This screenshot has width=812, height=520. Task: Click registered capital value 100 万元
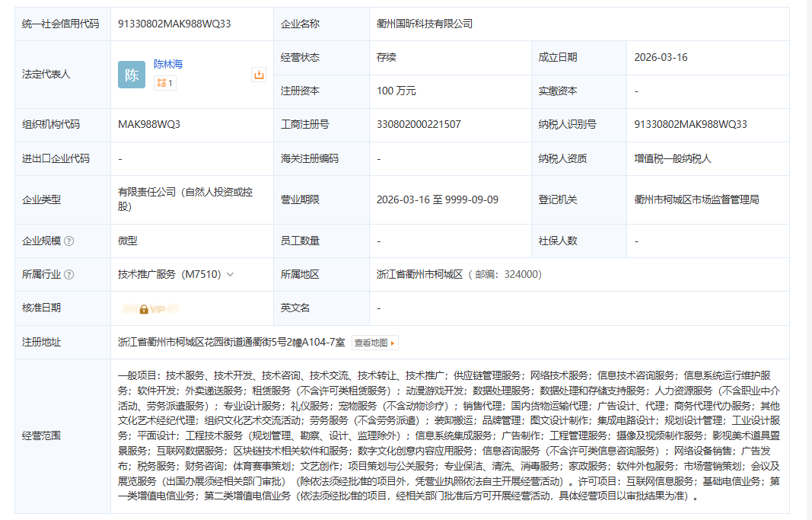point(396,91)
